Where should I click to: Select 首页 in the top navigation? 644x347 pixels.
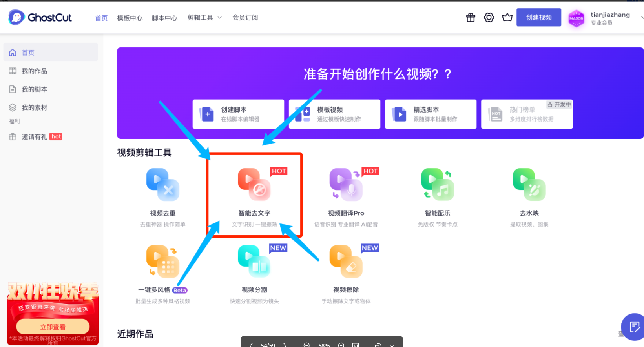(101, 18)
